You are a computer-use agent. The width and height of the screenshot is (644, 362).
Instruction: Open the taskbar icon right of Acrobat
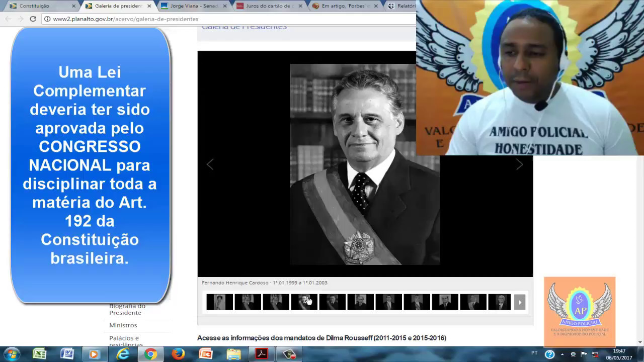tap(289, 354)
